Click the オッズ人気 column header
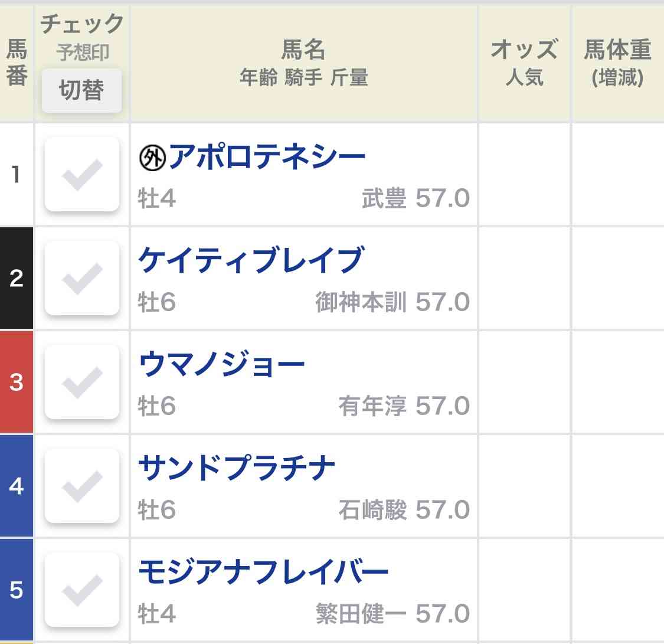The width and height of the screenshot is (664, 644). pos(524,64)
